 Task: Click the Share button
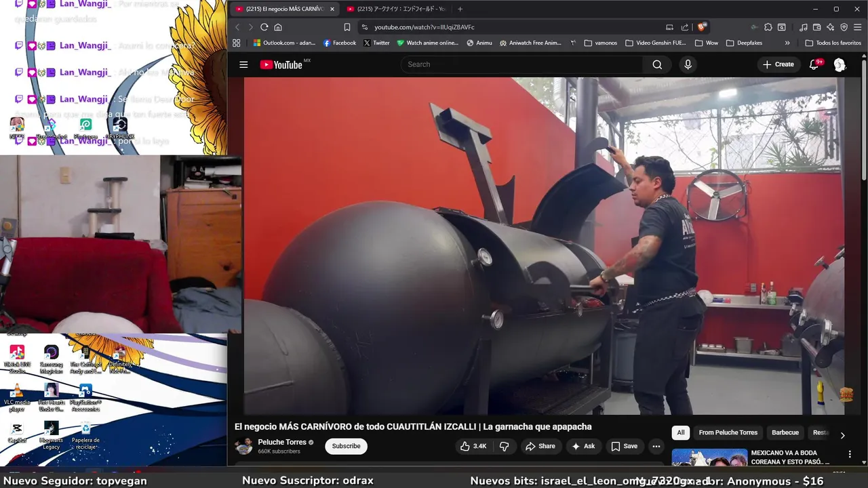click(x=540, y=446)
